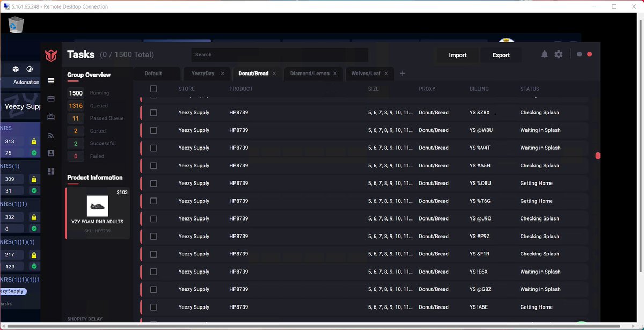The image size is (644, 330).
Task: Open the gift box sidebar icon
Action: click(x=51, y=117)
